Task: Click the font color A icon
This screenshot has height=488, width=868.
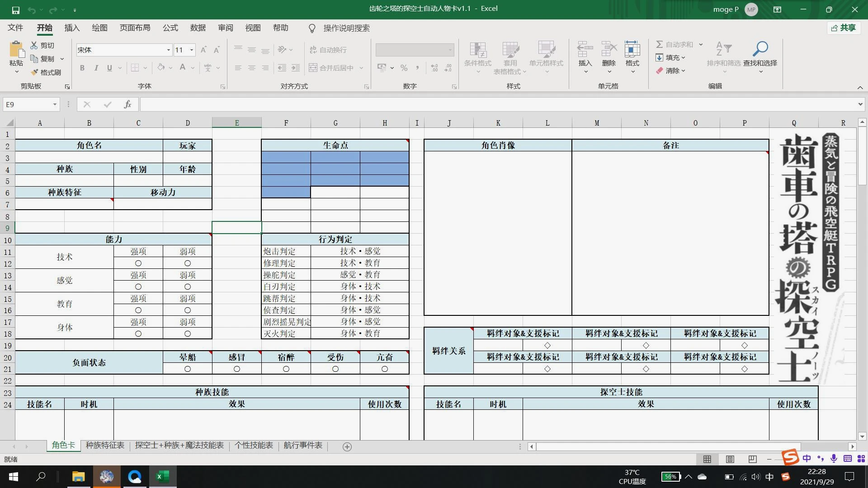Action: (x=183, y=68)
